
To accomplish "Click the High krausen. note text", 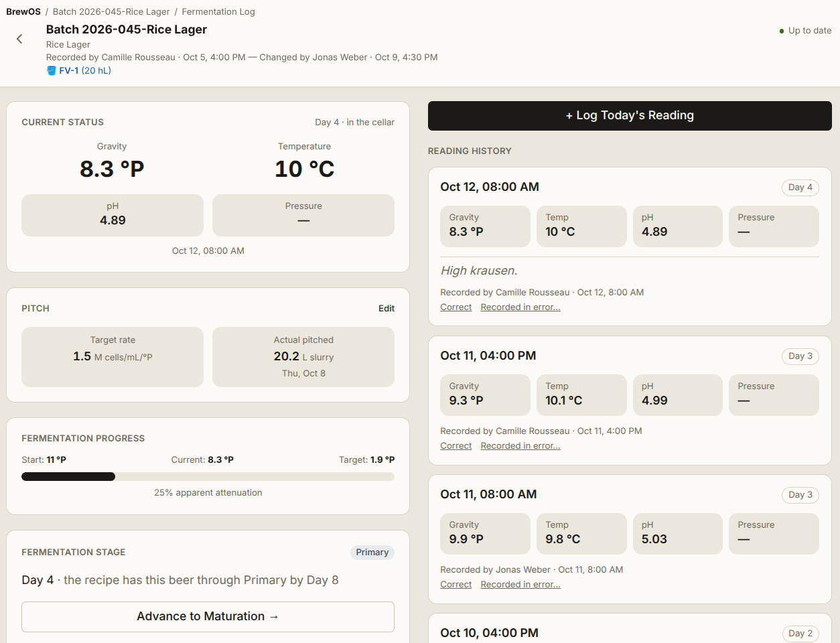I will (479, 271).
